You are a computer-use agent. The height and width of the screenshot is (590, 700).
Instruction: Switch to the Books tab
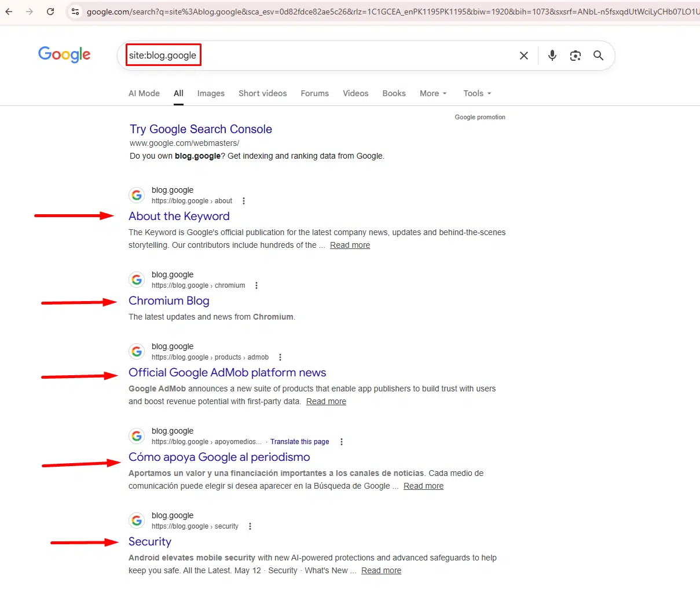pyautogui.click(x=394, y=93)
